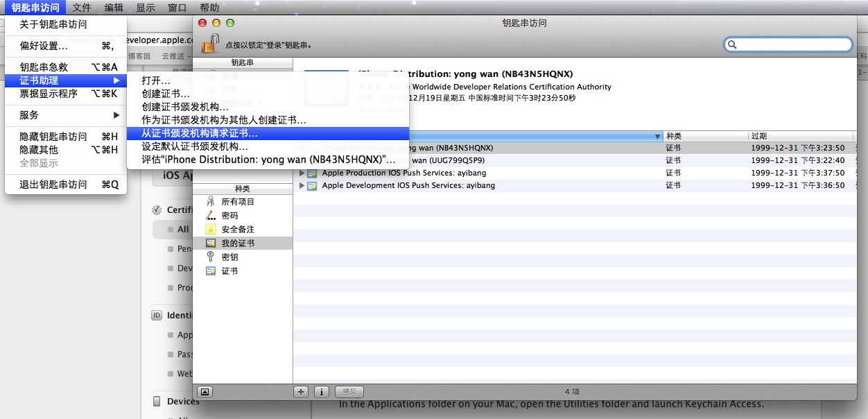Image resolution: width=868 pixels, height=419 pixels.
Task: Choose 打开… in the certificate assistant submenu
Action: (x=268, y=80)
